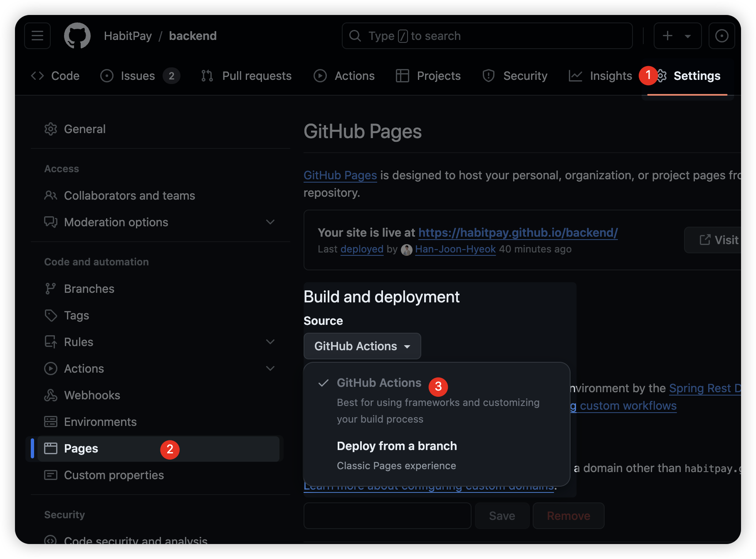
Task: Focus the Type to search field
Action: coord(487,36)
